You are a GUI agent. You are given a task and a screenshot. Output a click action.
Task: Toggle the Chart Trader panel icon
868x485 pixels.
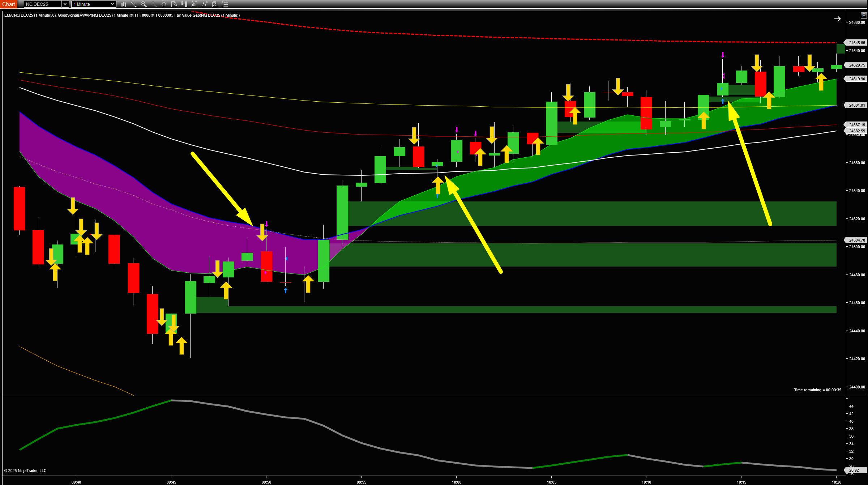pos(184,4)
